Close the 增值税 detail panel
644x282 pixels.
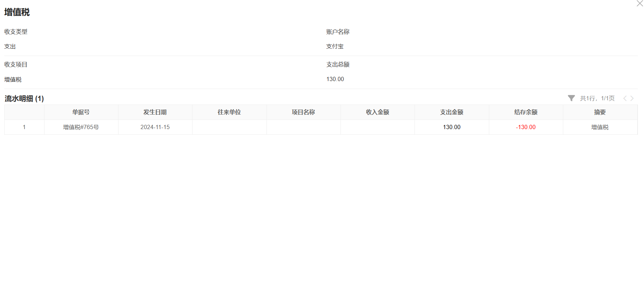click(639, 4)
